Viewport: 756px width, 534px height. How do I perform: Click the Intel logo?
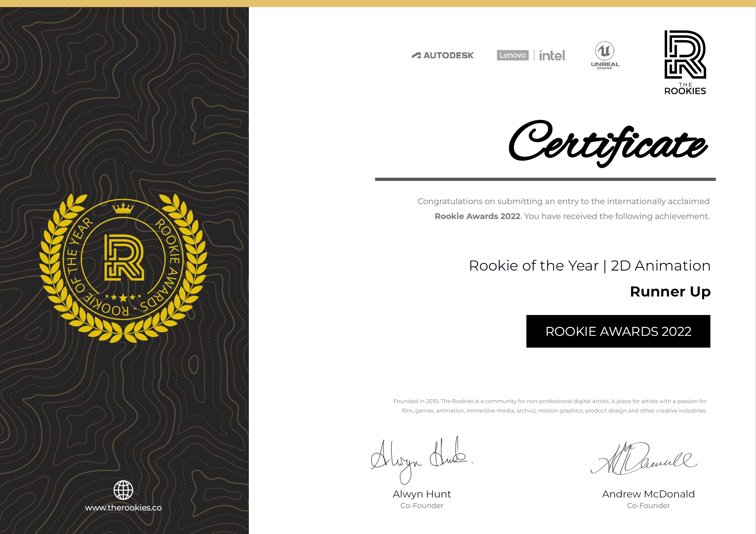click(x=553, y=55)
